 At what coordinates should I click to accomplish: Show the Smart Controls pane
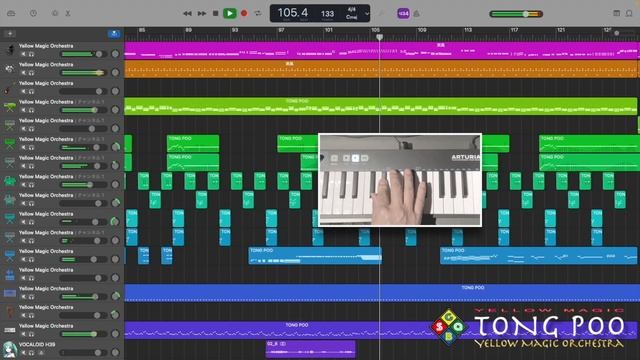click(55, 13)
